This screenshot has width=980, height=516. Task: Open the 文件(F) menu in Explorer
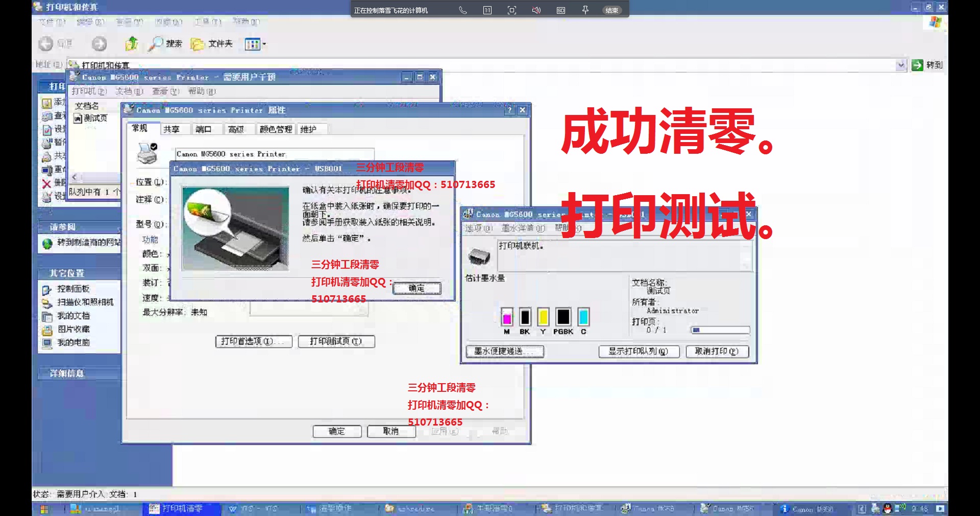coord(52,22)
